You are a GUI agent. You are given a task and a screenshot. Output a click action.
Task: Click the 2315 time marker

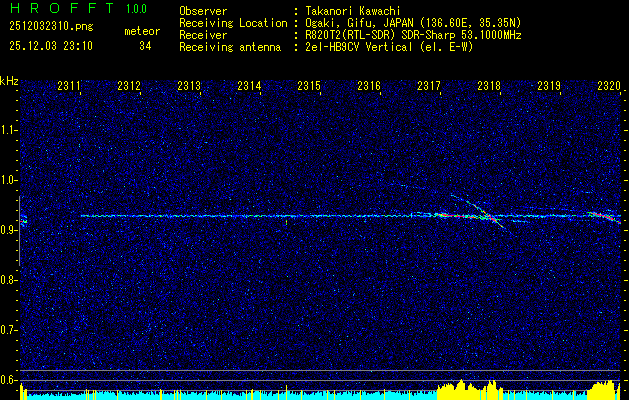(309, 85)
